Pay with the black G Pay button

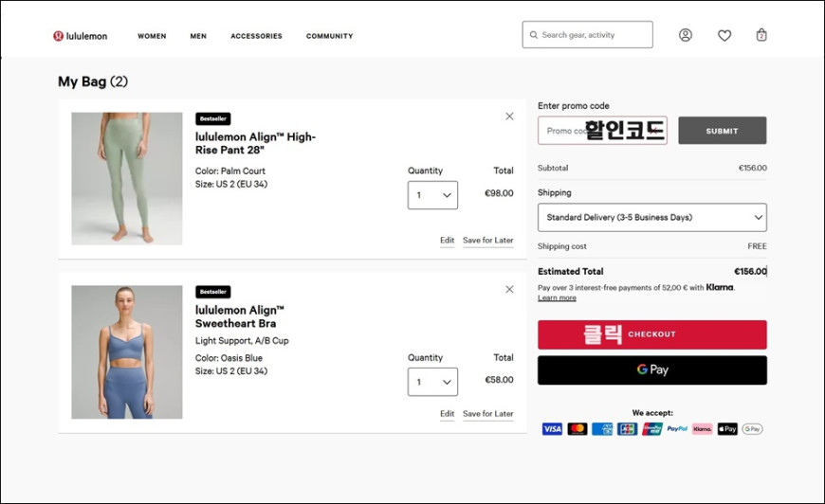point(651,370)
